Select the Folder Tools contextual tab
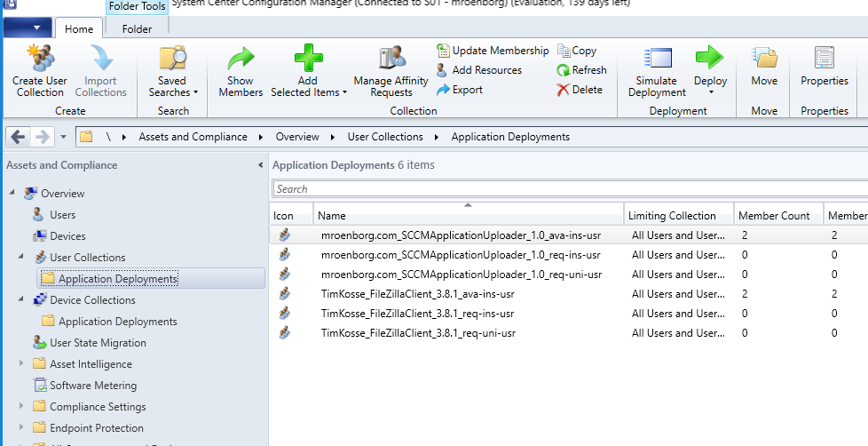 (x=137, y=6)
